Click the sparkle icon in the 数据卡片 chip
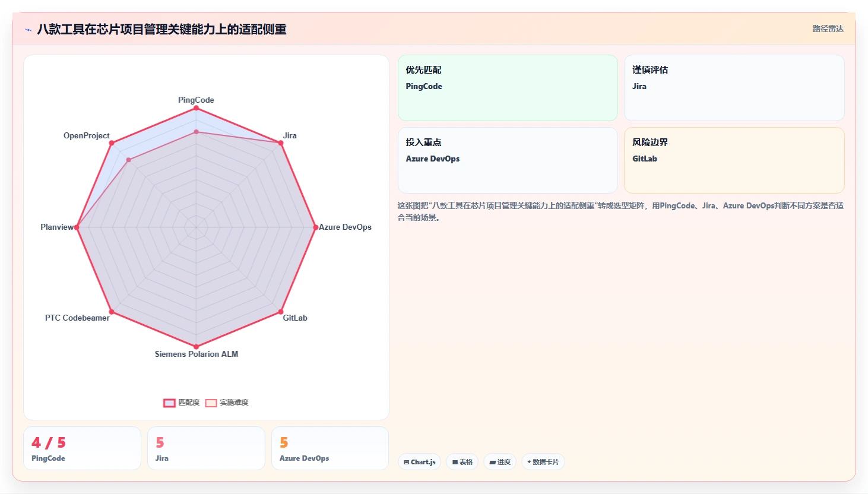868x494 pixels. pyautogui.click(x=529, y=462)
